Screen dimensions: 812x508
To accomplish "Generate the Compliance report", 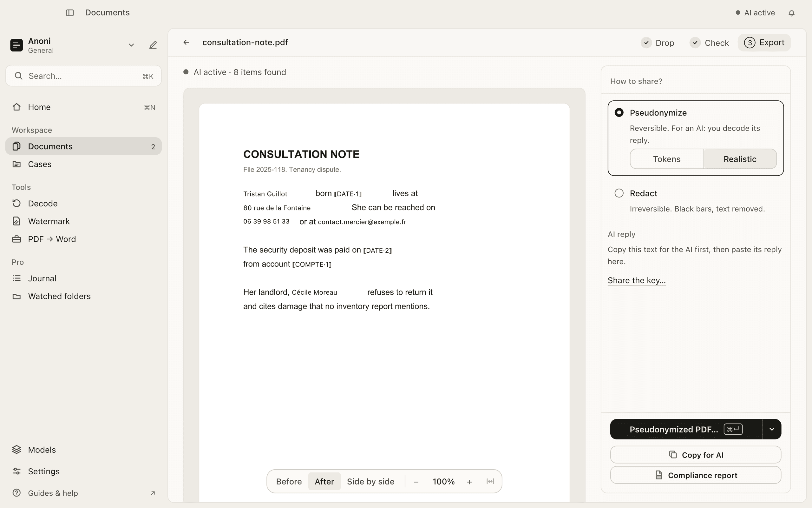I will point(696,475).
